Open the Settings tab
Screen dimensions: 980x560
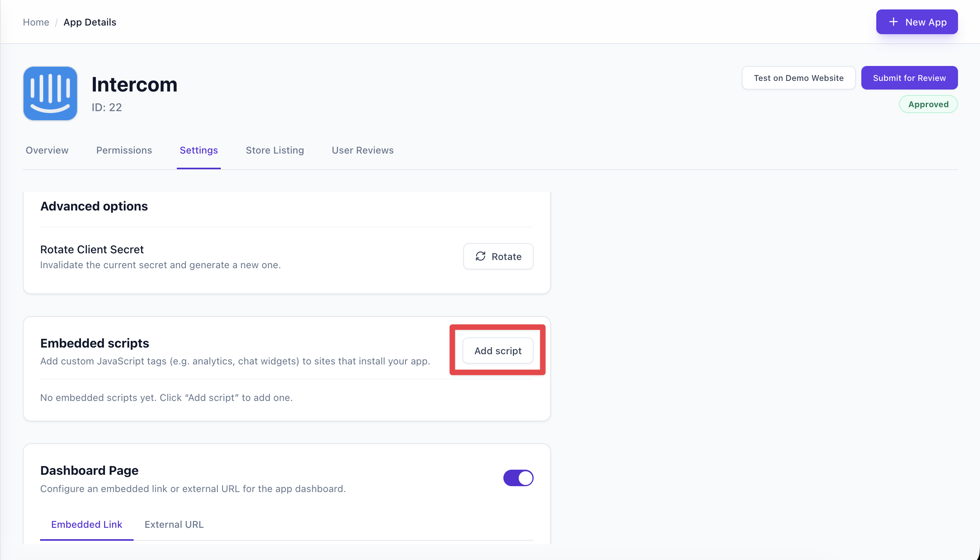[x=199, y=150]
